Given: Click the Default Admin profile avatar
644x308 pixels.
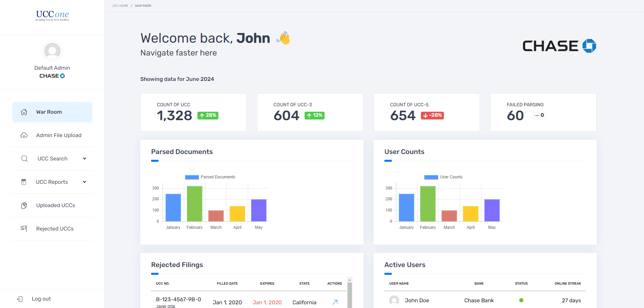Looking at the screenshot, I should 52,51.
